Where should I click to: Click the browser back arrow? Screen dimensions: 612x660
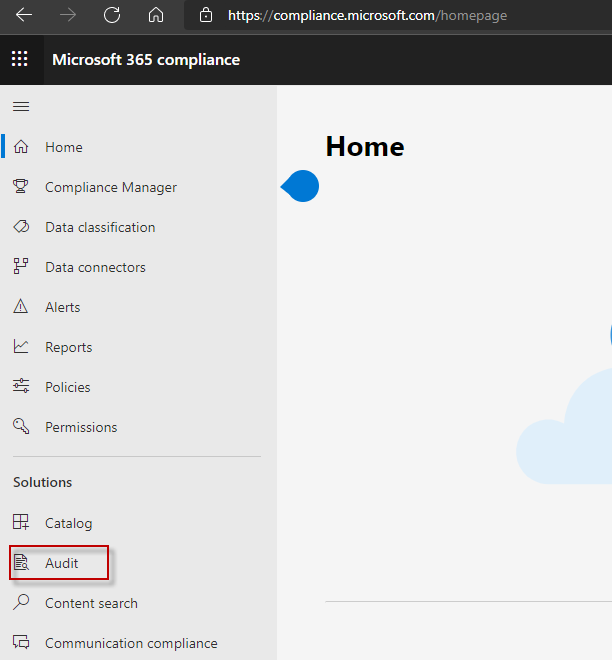pyautogui.click(x=24, y=15)
